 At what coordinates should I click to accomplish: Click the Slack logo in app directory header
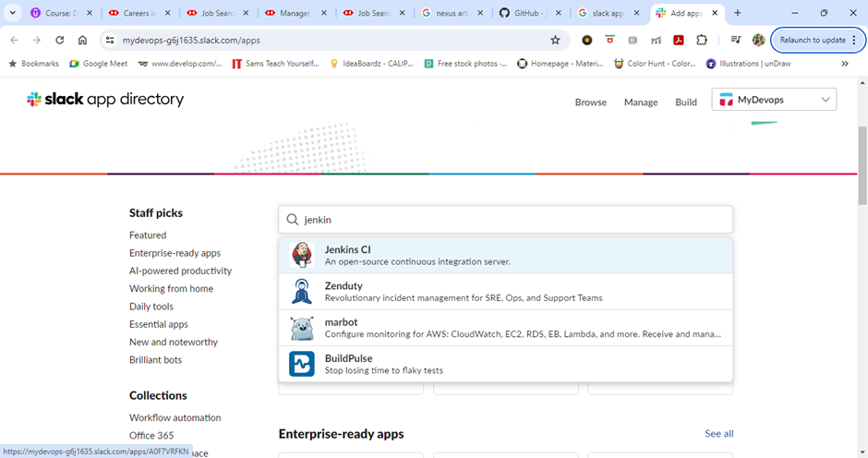pyautogui.click(x=34, y=99)
